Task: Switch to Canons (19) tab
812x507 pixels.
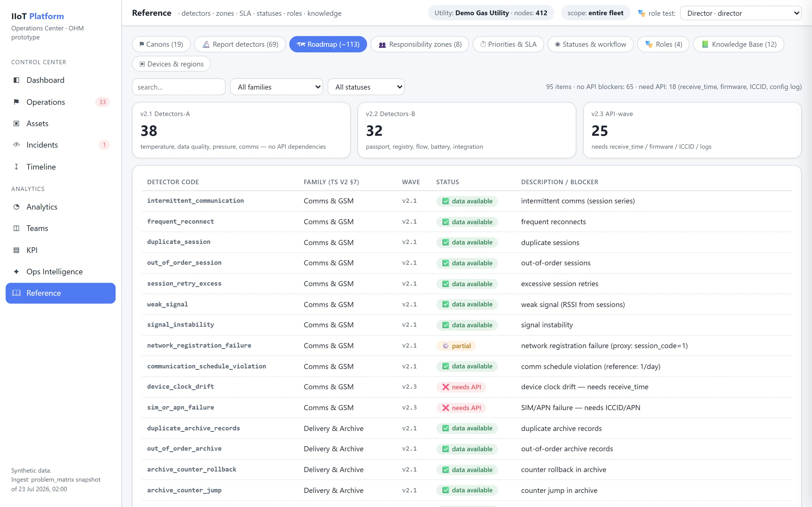Action: (161, 44)
